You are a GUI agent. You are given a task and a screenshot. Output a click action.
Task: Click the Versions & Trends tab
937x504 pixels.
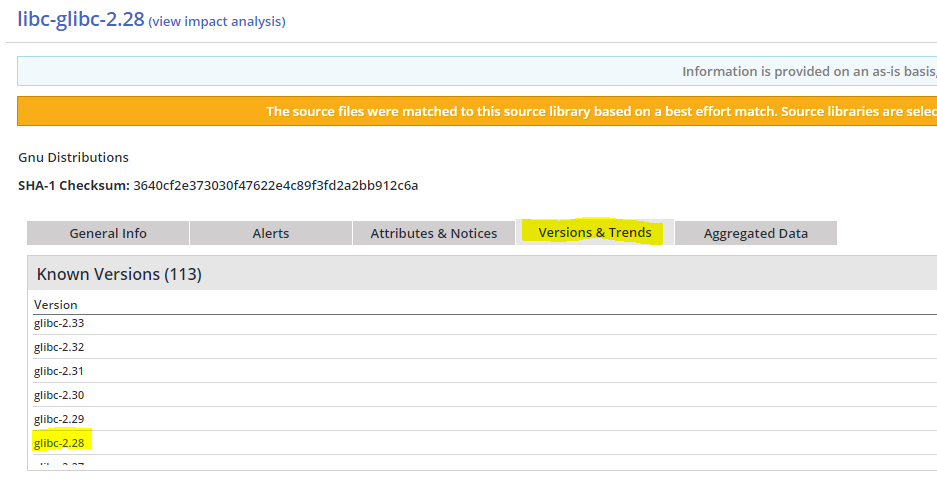[x=595, y=233]
